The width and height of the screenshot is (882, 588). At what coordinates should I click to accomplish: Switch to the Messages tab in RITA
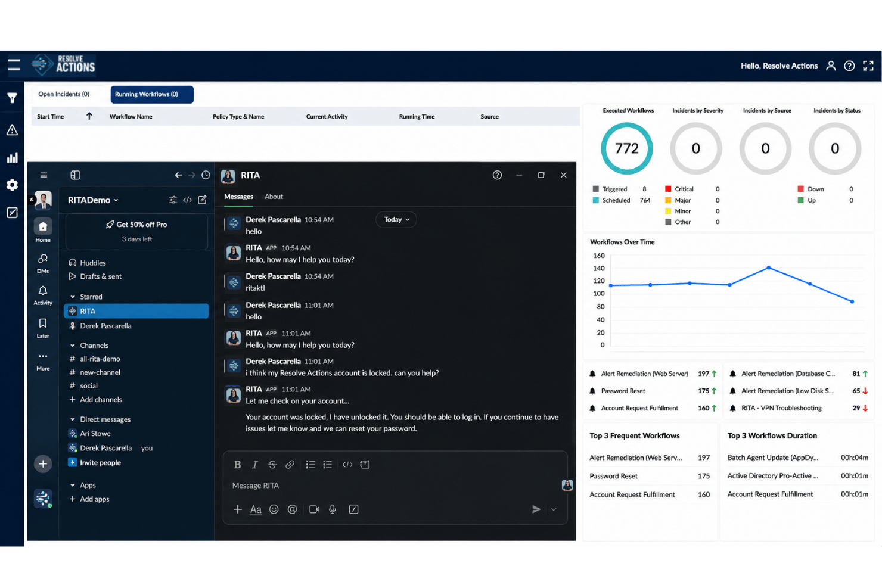click(238, 197)
